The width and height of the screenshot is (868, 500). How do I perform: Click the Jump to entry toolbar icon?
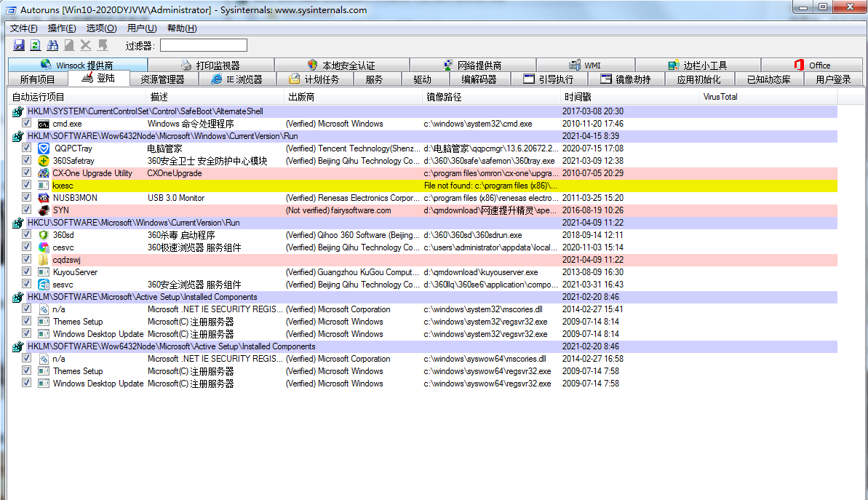103,45
